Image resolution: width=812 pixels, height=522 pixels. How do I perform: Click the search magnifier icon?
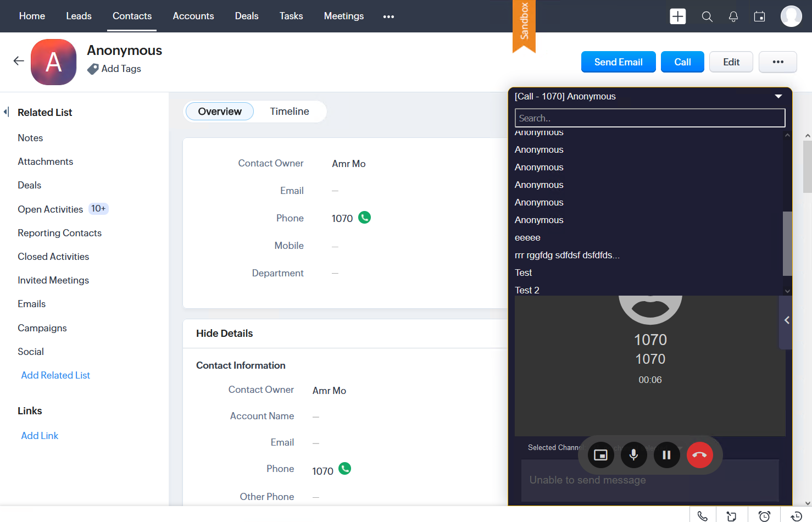pos(707,16)
